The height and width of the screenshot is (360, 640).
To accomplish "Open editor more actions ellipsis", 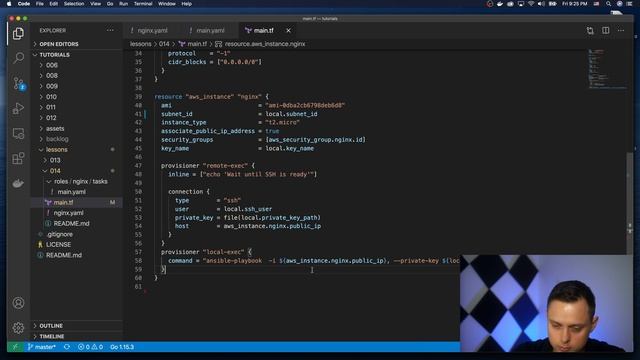I will (x=621, y=31).
